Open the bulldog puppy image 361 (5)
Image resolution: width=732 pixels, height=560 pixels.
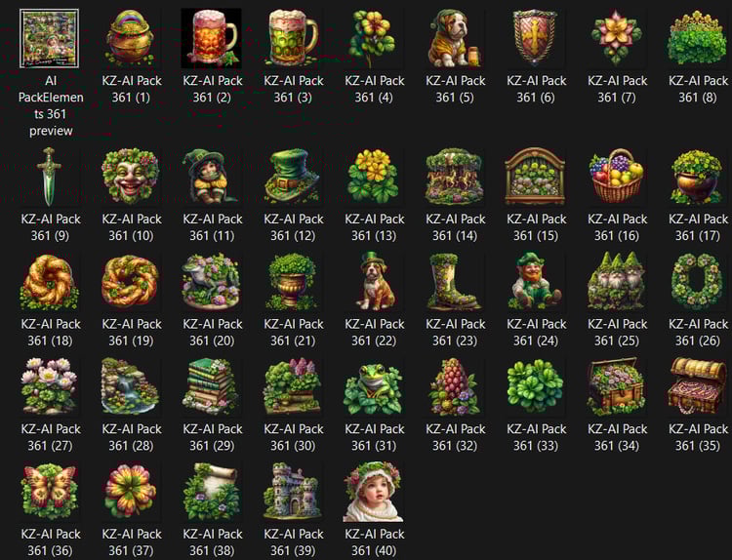pos(455,38)
